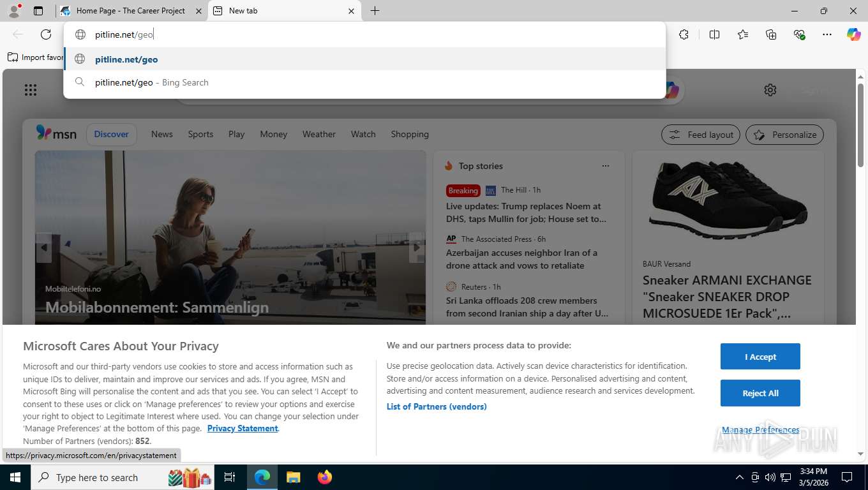
Task: Launch Copilot from the toolbar
Action: (x=853, y=34)
